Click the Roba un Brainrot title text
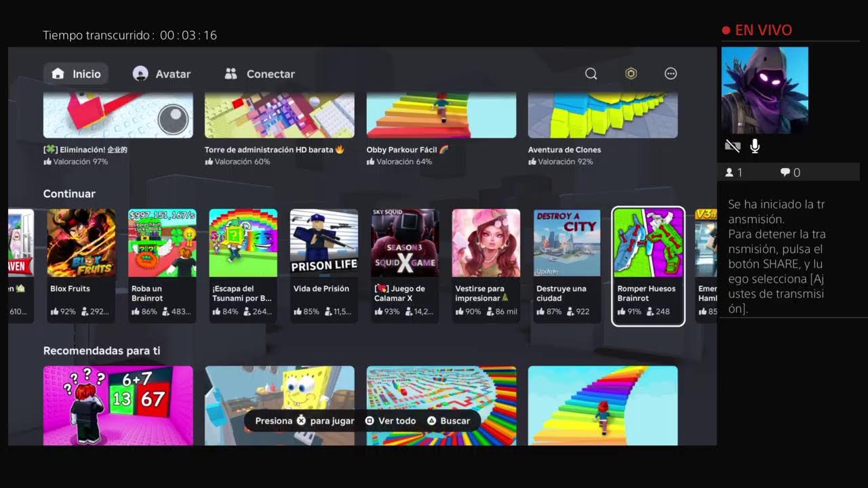Screen dimensions: 868x488 [x=147, y=293]
